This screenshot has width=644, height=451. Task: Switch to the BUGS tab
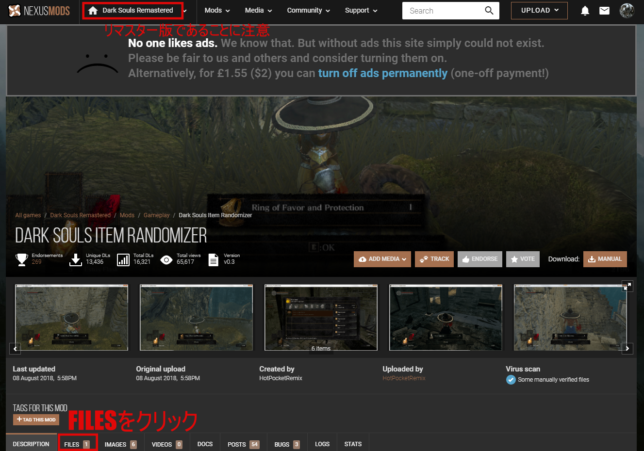click(x=287, y=444)
